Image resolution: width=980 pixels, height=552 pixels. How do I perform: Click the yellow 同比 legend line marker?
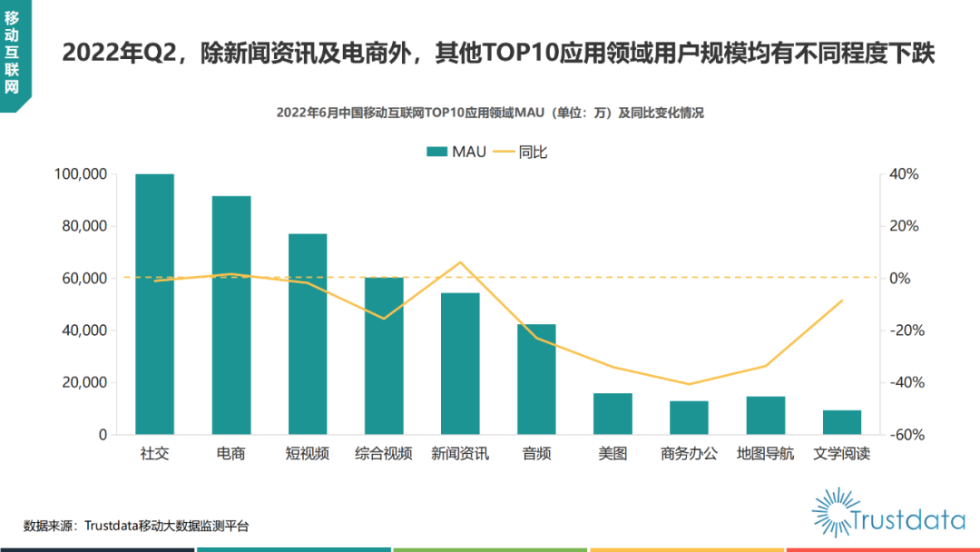point(504,152)
